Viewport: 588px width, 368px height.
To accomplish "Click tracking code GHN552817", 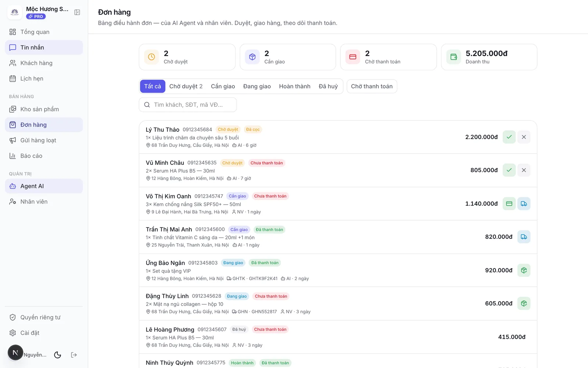I will (264, 312).
